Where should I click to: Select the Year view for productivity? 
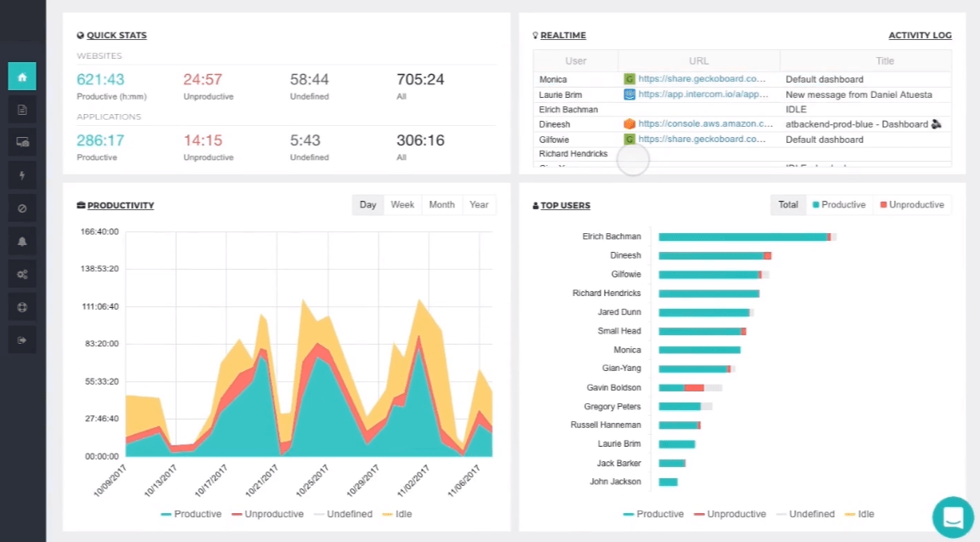479,205
